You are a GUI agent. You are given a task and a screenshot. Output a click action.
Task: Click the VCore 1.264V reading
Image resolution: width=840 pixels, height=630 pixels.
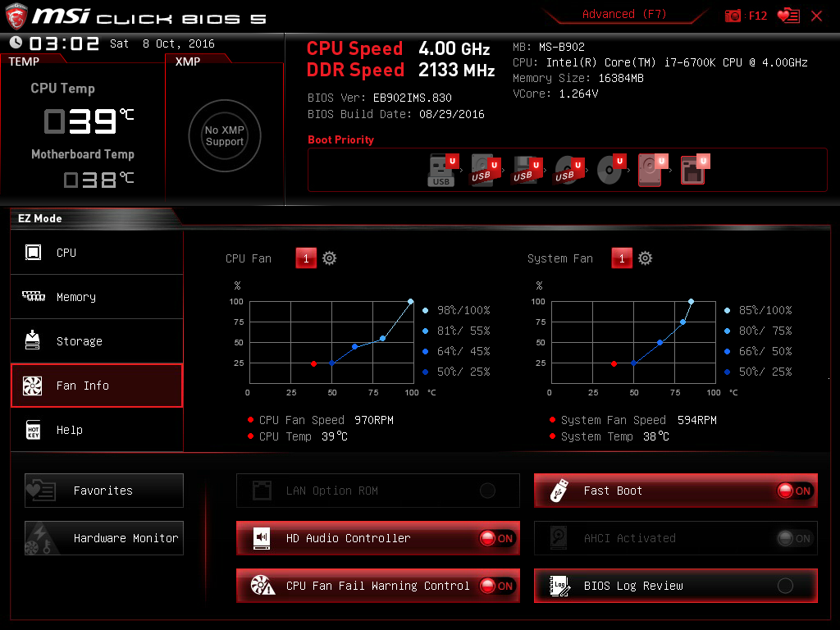point(555,94)
